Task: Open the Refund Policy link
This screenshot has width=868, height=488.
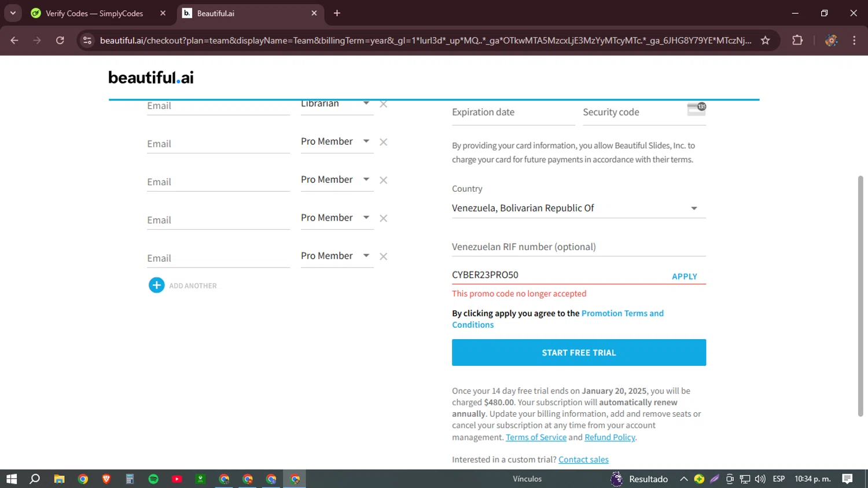Action: click(610, 437)
